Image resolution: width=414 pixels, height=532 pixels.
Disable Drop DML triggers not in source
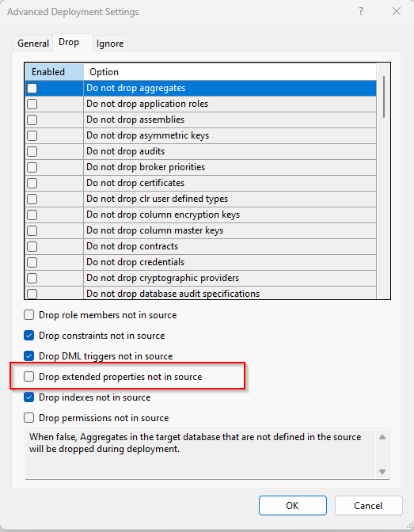pos(28,356)
